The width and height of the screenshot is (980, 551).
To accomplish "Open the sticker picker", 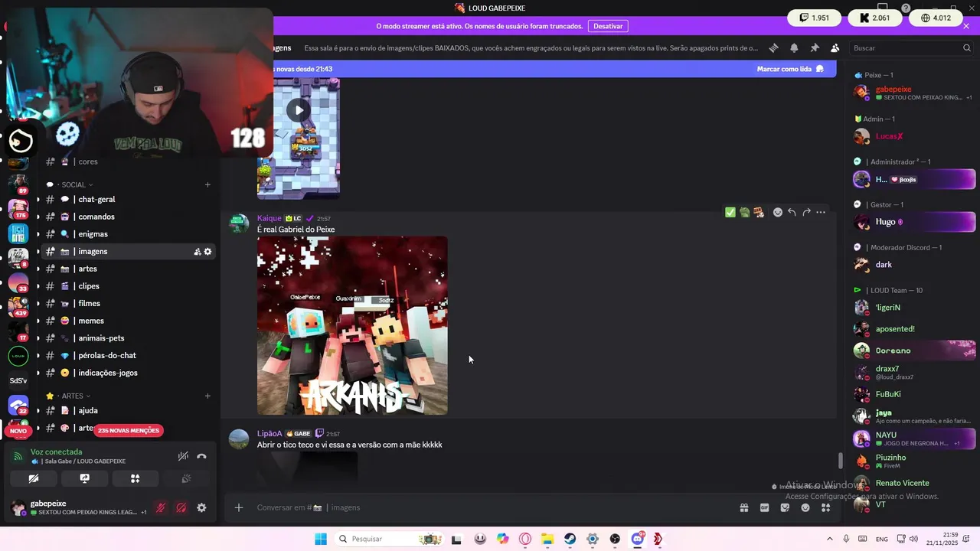I will tap(785, 507).
